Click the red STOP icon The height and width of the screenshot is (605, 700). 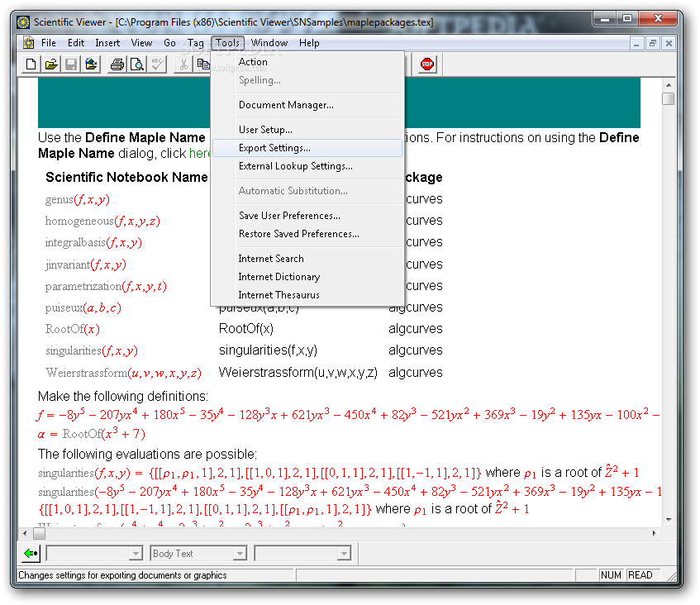427,64
